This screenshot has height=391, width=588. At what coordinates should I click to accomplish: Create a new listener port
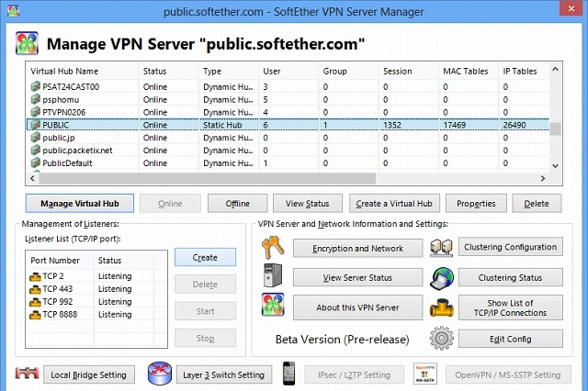coord(205,257)
